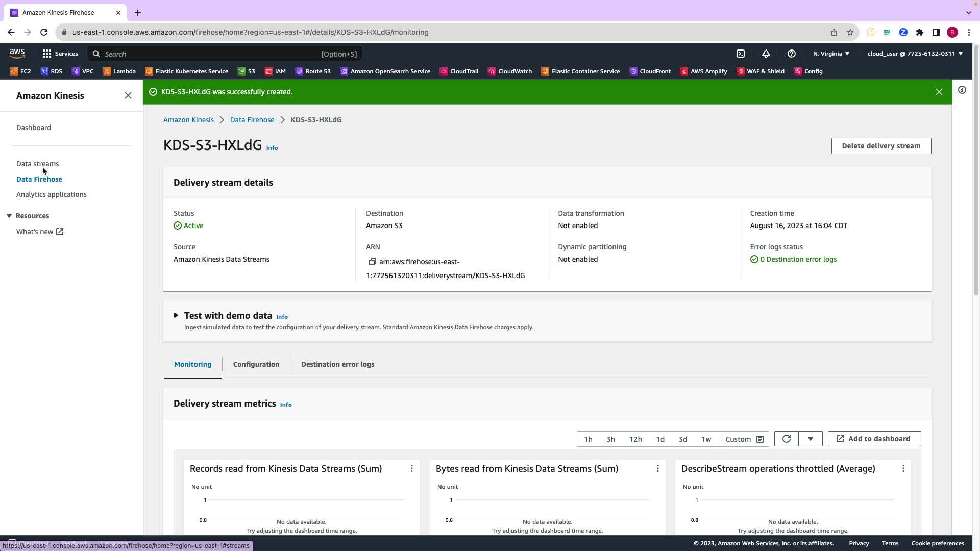Image resolution: width=980 pixels, height=551 pixels.
Task: Click the help question mark icon
Action: 791,54
